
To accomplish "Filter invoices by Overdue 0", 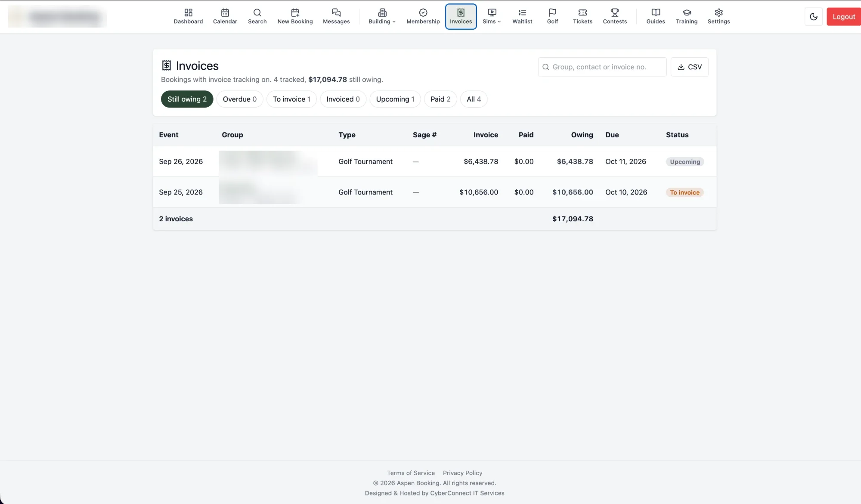I will point(240,99).
